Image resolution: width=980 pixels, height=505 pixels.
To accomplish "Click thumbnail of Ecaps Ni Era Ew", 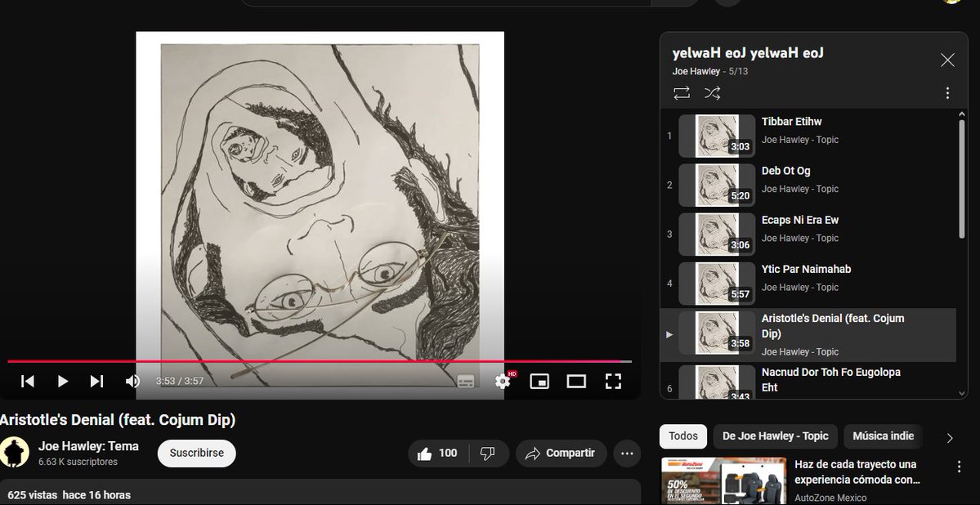I will tap(717, 235).
